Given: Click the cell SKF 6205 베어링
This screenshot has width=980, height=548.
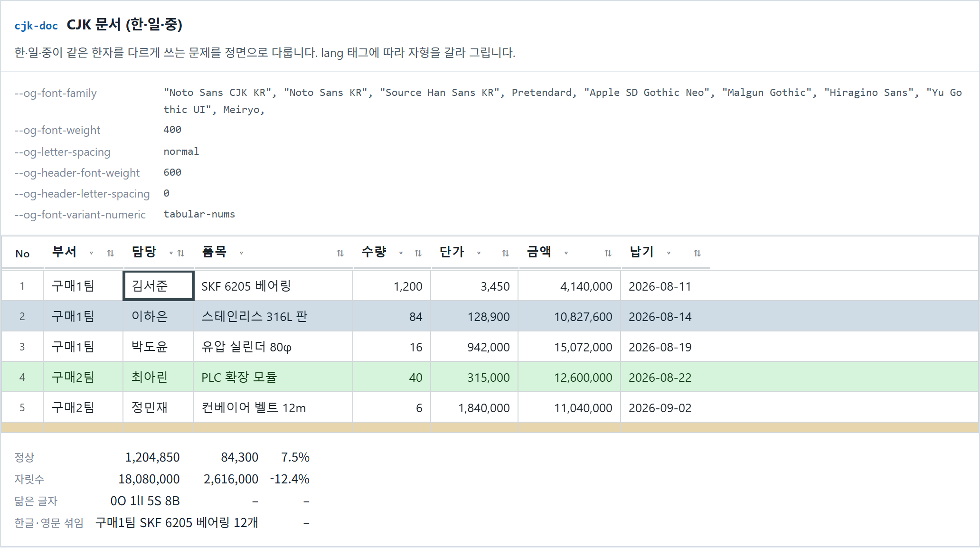Looking at the screenshot, I should pos(273,286).
